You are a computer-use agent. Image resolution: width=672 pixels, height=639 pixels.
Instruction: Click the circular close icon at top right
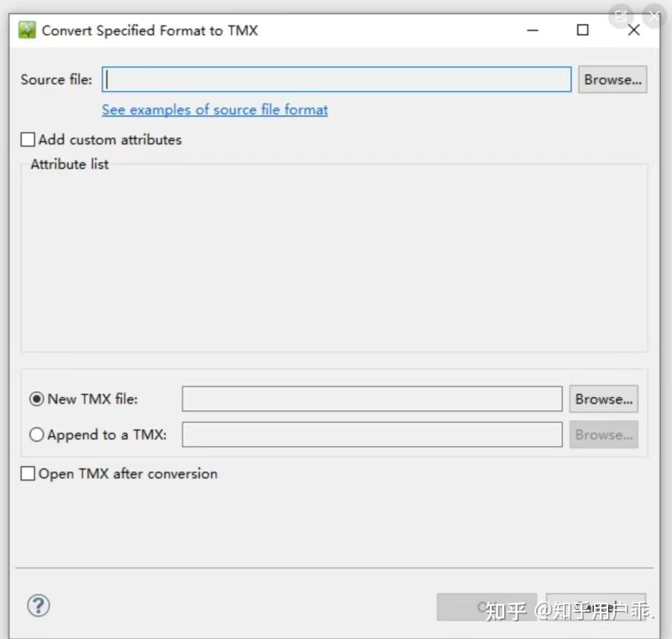[x=653, y=15]
